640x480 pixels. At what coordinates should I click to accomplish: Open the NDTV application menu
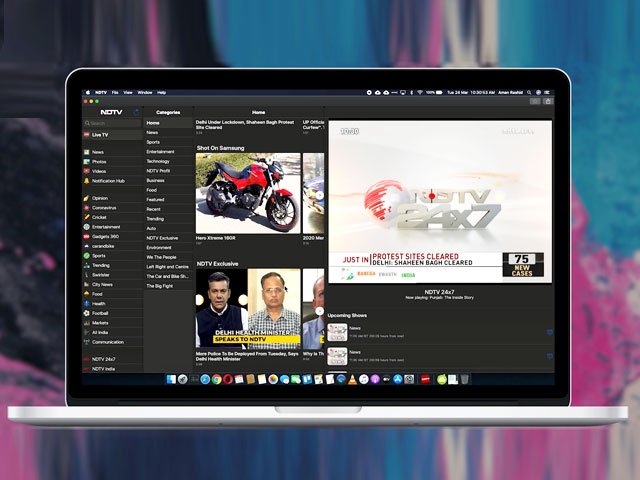pyautogui.click(x=101, y=93)
